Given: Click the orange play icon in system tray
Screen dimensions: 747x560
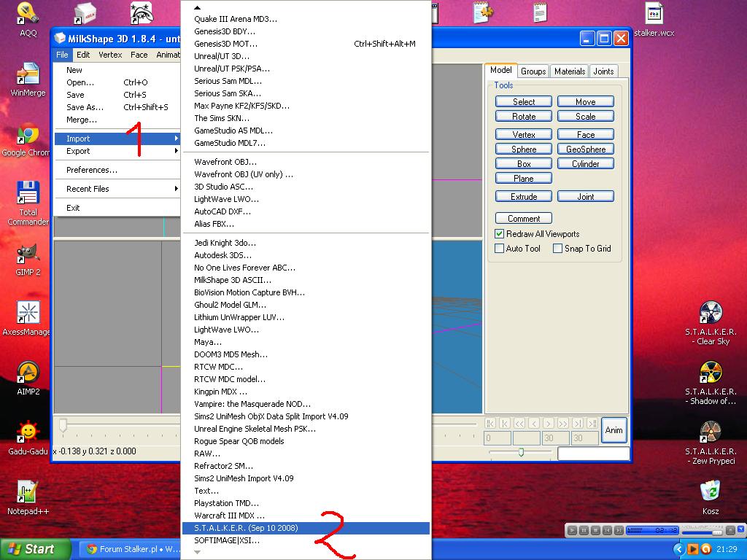Looking at the screenshot, I should 693,549.
